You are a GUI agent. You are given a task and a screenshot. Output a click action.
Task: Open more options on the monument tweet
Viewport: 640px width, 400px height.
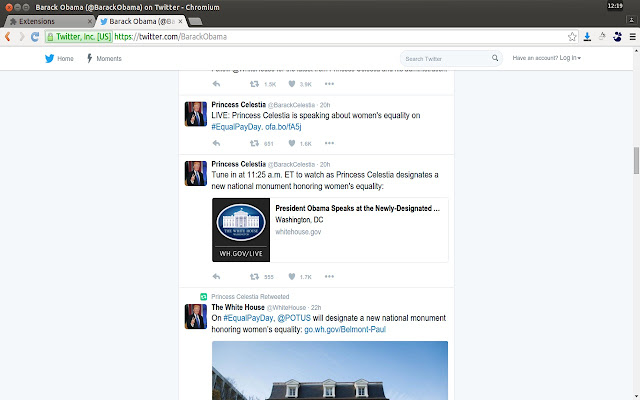[329, 276]
